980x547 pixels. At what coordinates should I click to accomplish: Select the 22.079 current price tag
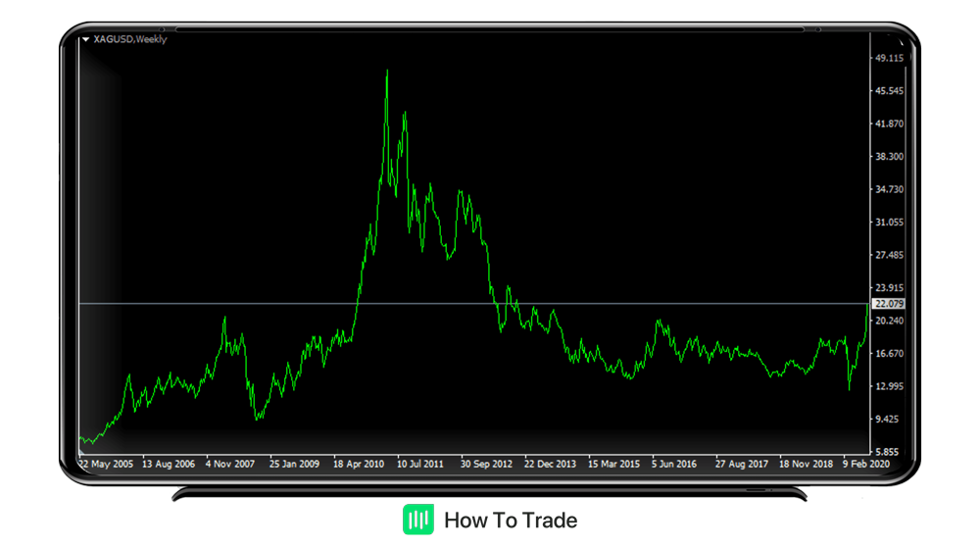pos(888,304)
